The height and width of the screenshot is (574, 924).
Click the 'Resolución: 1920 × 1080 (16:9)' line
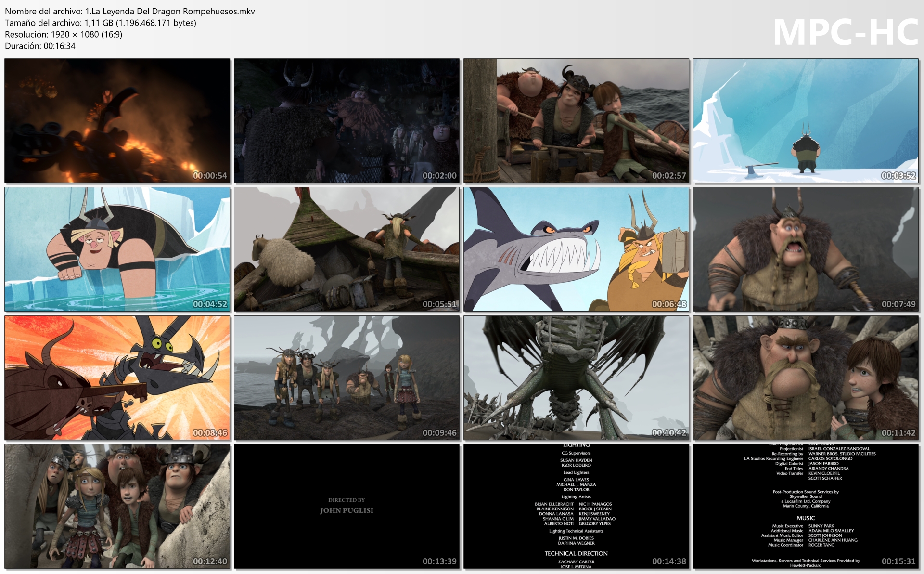point(64,34)
